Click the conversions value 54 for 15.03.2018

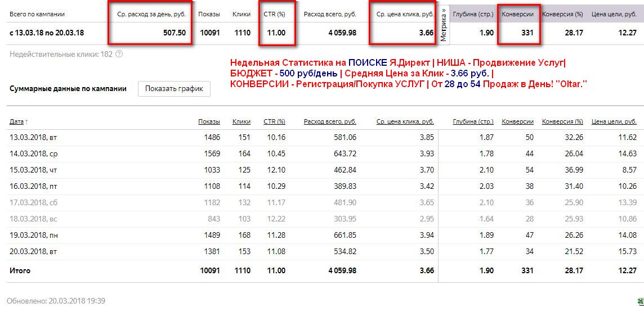(x=529, y=170)
